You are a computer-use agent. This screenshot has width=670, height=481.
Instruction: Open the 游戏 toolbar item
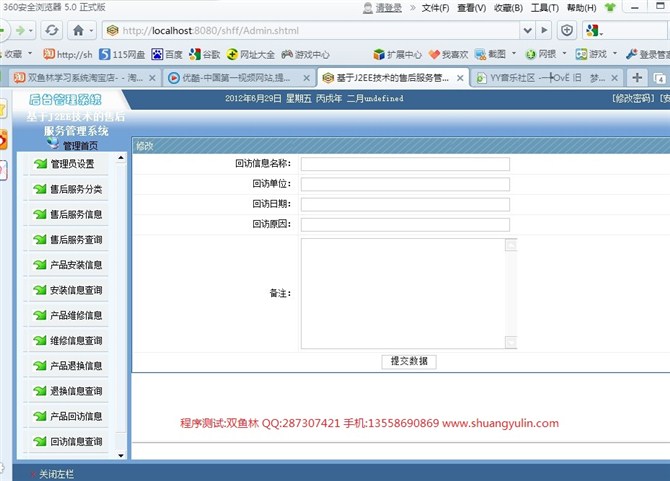click(x=591, y=54)
